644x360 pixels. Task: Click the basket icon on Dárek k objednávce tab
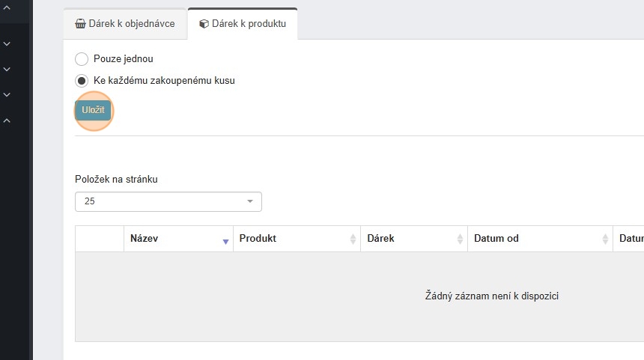(81, 24)
